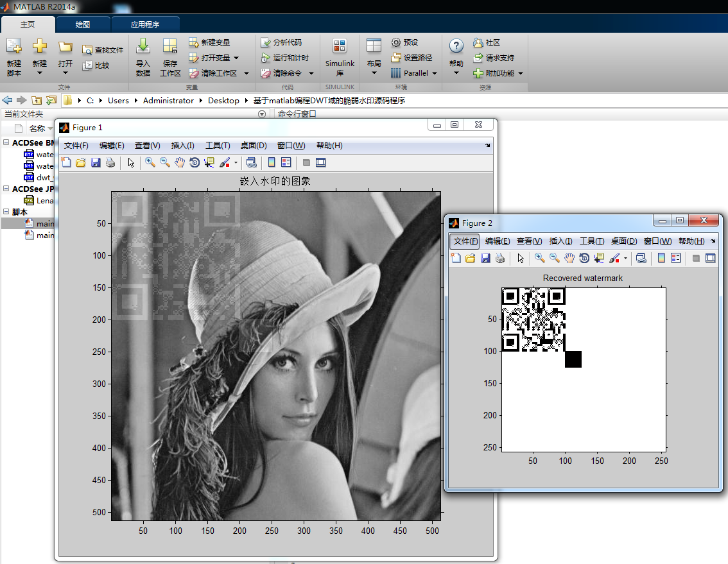Open Brush color dropdown arrow in Figure 1
Viewport: 728px width, 564px height.
tap(236, 162)
